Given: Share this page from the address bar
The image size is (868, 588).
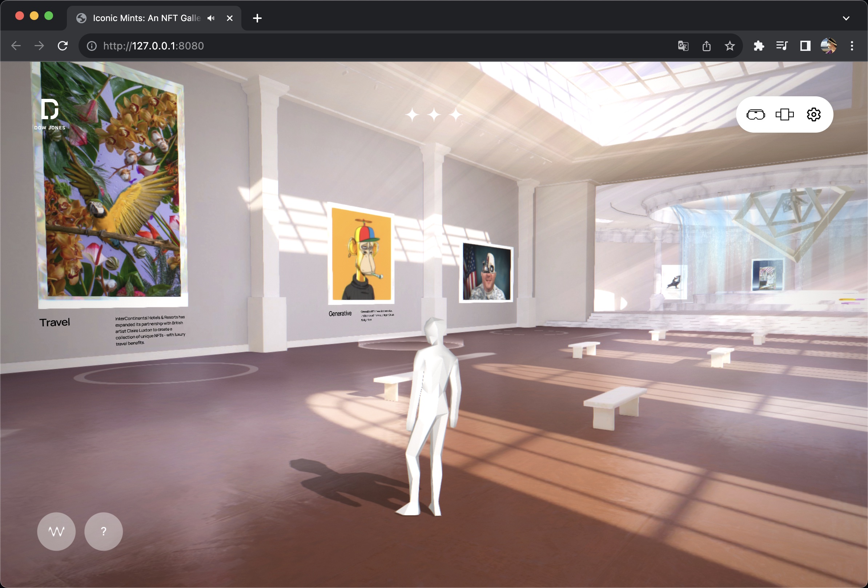Looking at the screenshot, I should pos(706,46).
